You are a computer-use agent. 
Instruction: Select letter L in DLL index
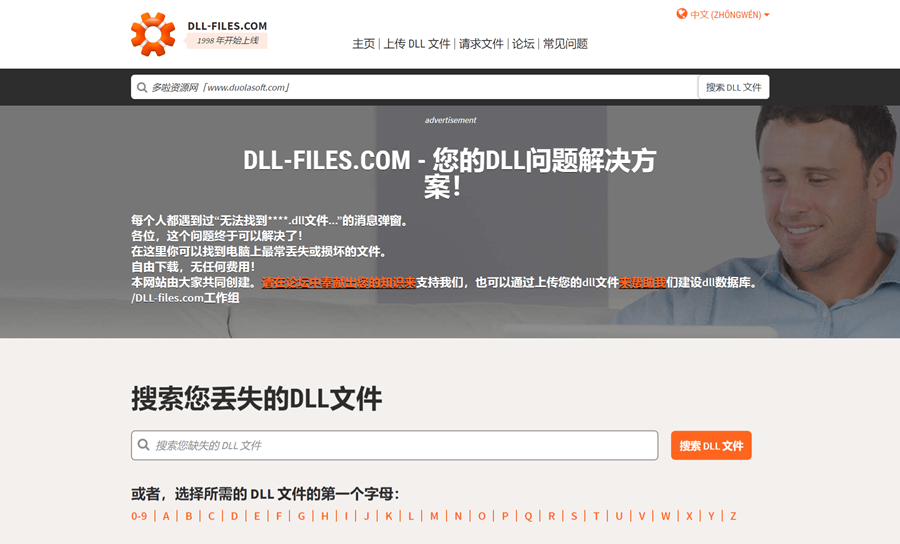(x=411, y=516)
